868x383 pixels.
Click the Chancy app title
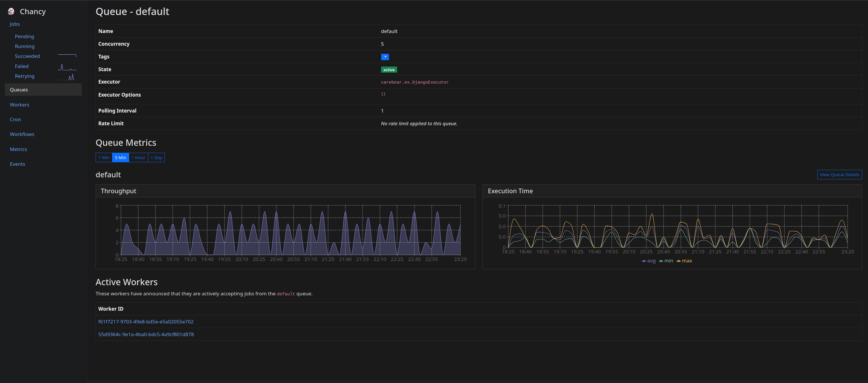pyautogui.click(x=33, y=12)
